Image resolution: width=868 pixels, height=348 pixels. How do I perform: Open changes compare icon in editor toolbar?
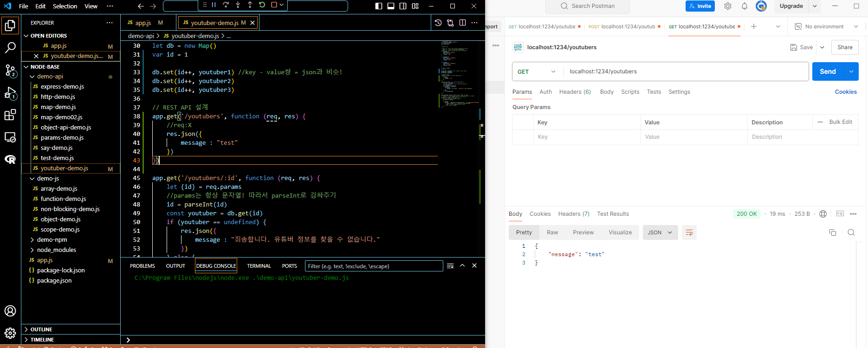point(450,23)
